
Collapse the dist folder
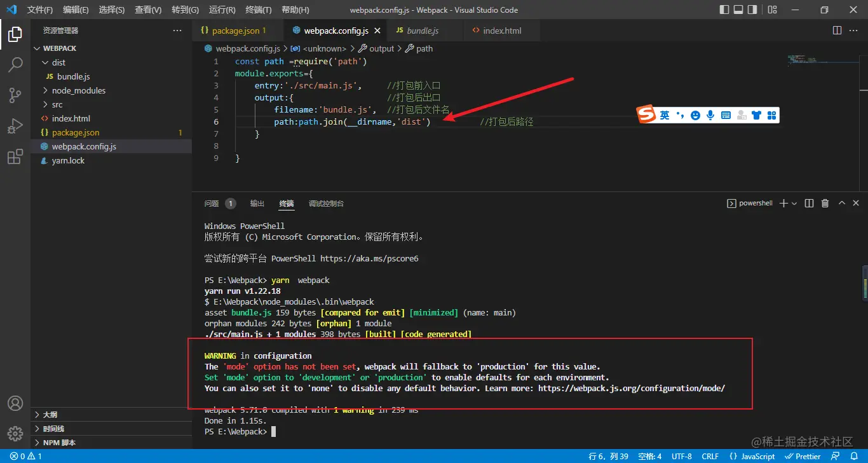(111, 62)
